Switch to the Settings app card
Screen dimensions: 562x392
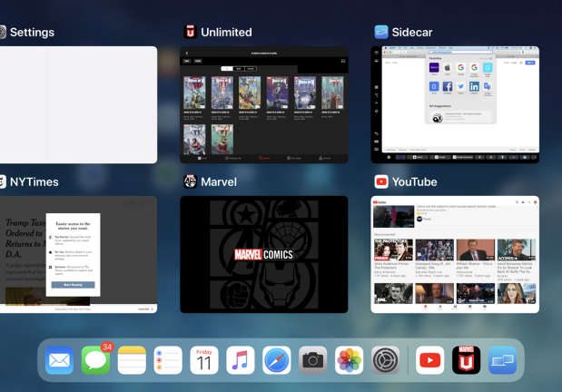pos(78,104)
